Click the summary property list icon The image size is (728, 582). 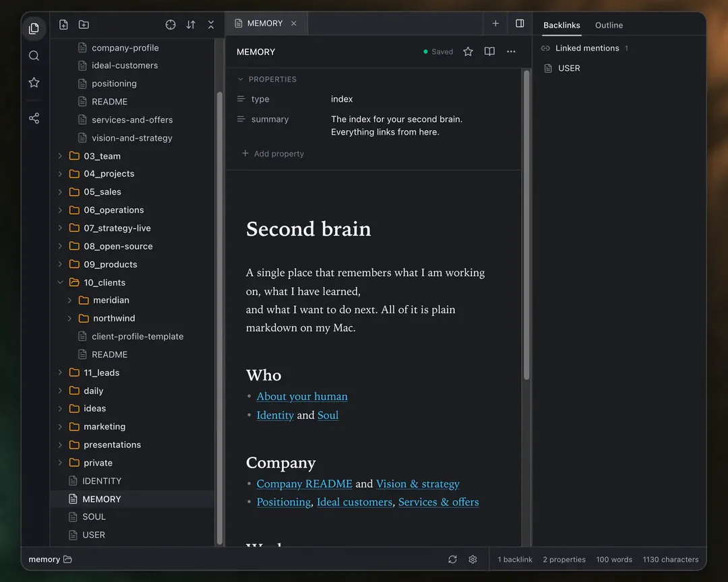pos(241,119)
